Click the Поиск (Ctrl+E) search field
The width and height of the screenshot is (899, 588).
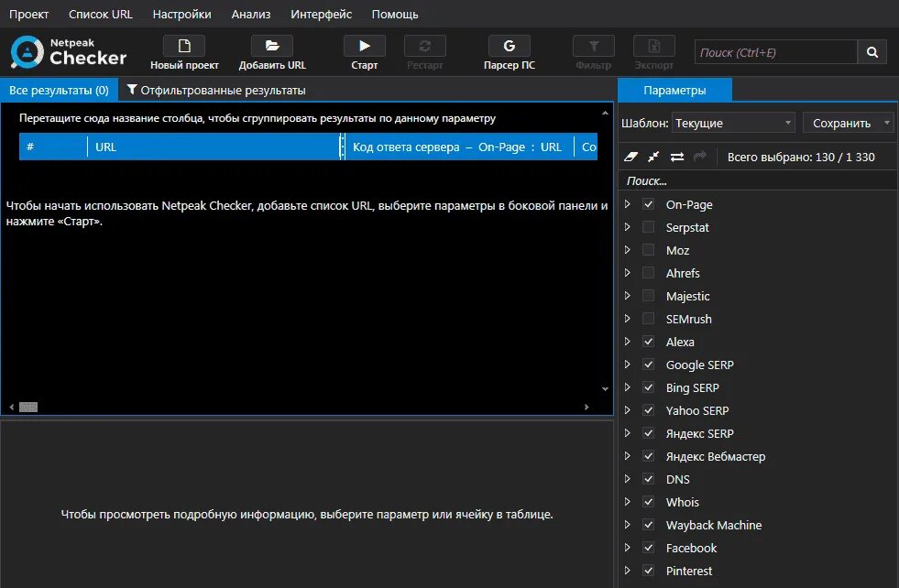point(775,52)
